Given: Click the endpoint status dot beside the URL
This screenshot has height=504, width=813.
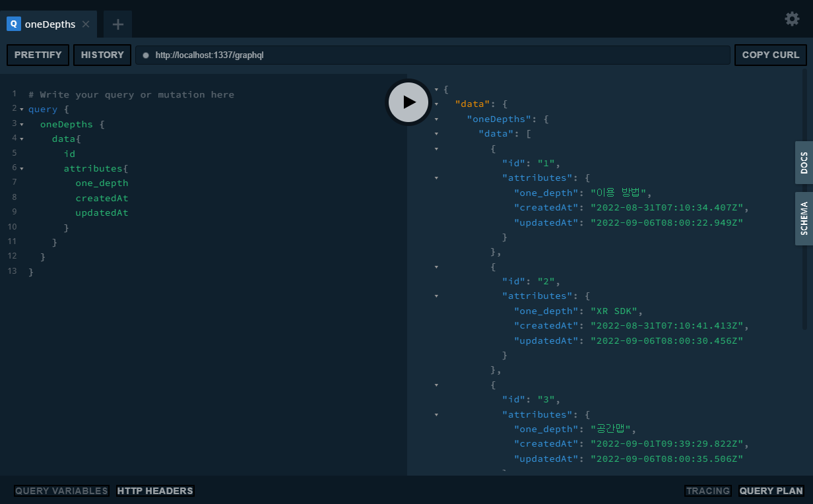Looking at the screenshot, I should pos(146,55).
